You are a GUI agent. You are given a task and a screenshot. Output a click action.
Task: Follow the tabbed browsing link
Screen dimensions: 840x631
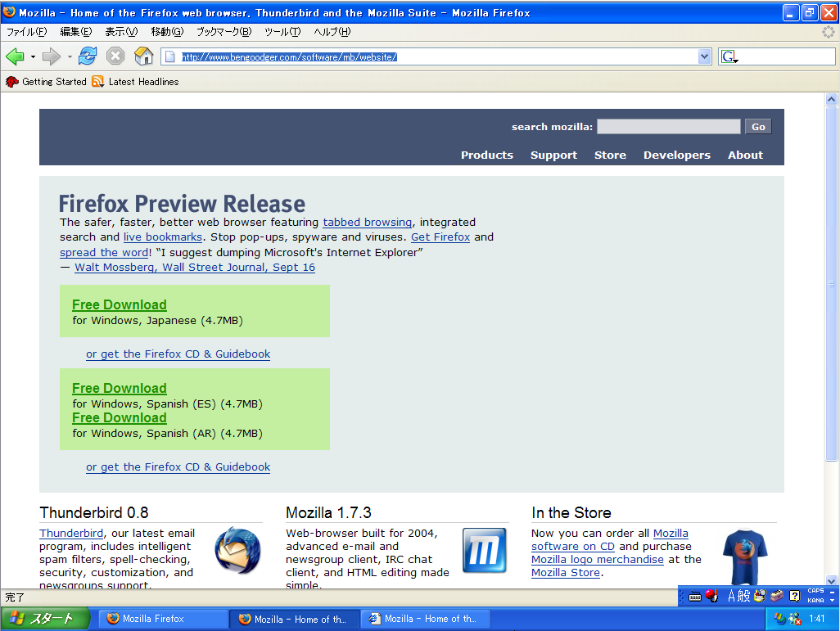pos(367,222)
